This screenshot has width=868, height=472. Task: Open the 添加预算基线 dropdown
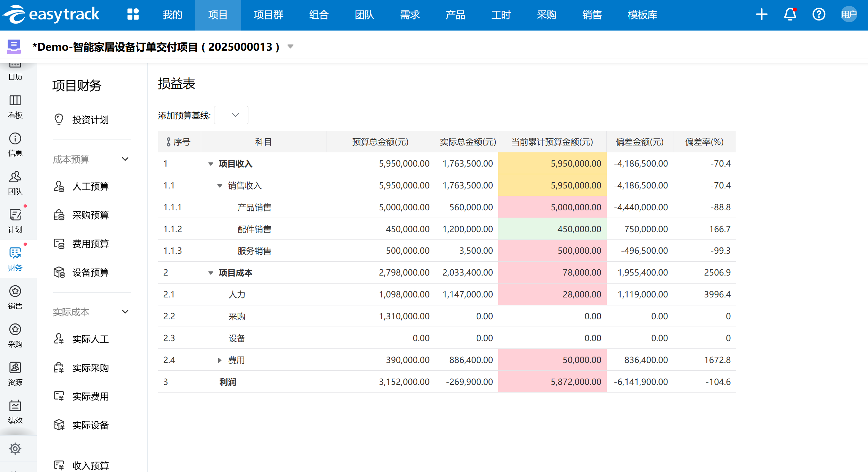point(231,115)
